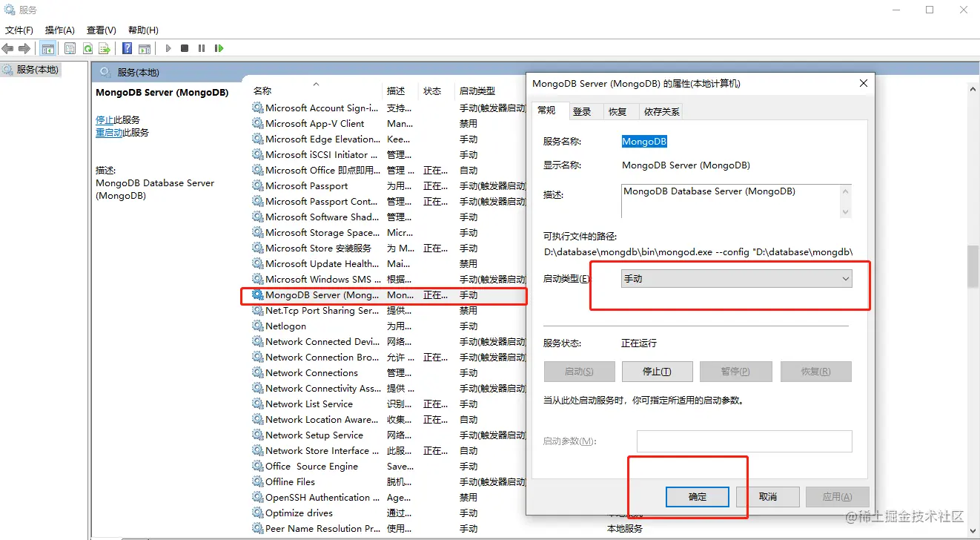Click the gear icon beside Microsoft App-V Client
The width and height of the screenshot is (980, 540).
[x=258, y=123]
